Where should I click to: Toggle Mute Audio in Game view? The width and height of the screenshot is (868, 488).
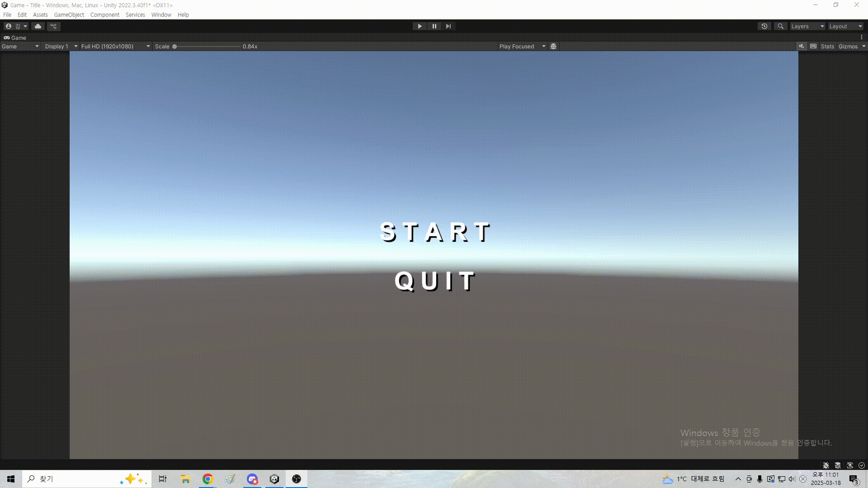[x=801, y=46]
